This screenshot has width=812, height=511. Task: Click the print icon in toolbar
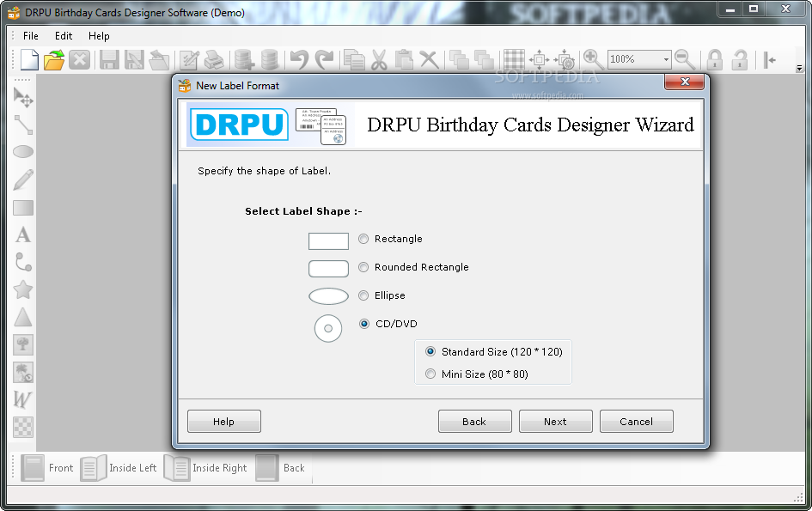click(214, 59)
